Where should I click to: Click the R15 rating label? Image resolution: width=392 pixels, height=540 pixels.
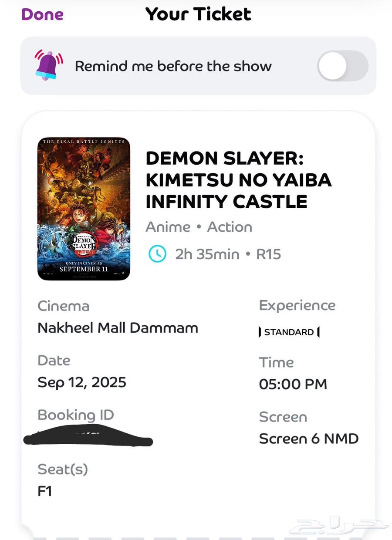point(269,254)
